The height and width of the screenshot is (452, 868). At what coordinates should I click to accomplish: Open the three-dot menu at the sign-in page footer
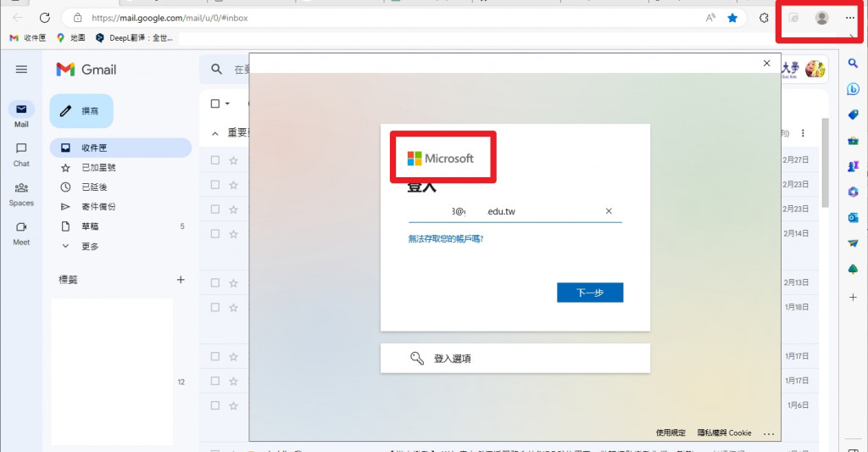[x=769, y=433]
